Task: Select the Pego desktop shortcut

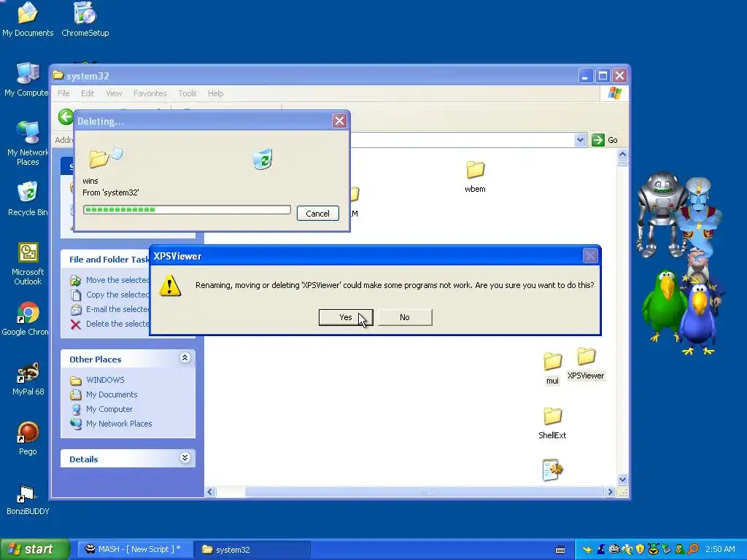Action: tap(28, 438)
